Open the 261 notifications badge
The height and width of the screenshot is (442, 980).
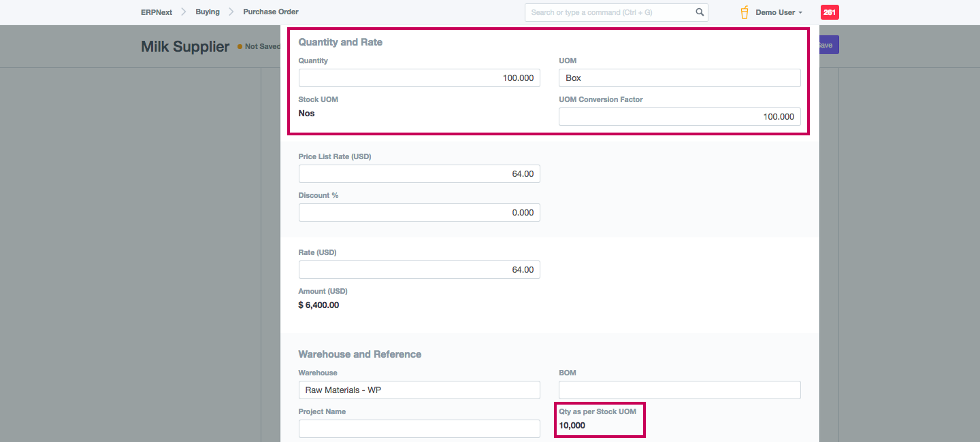[x=830, y=12]
